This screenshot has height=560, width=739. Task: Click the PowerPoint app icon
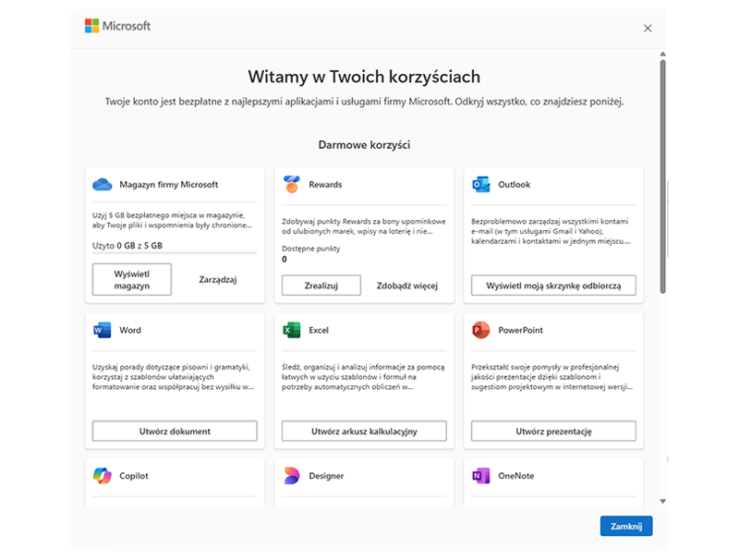coord(481,330)
